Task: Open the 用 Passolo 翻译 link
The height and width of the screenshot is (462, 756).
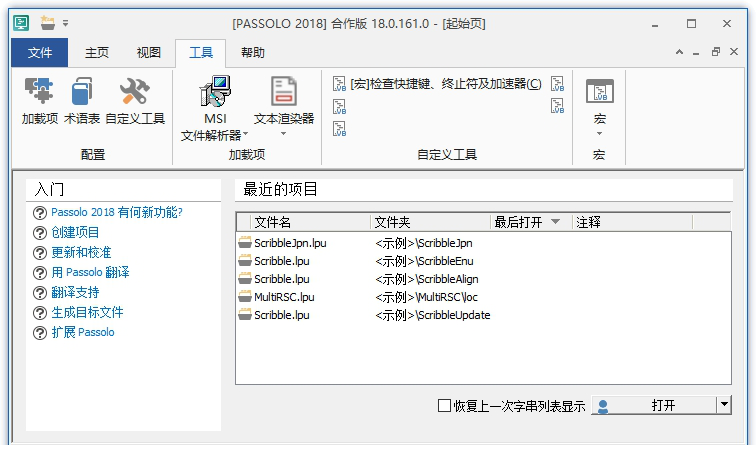Action: coord(90,272)
